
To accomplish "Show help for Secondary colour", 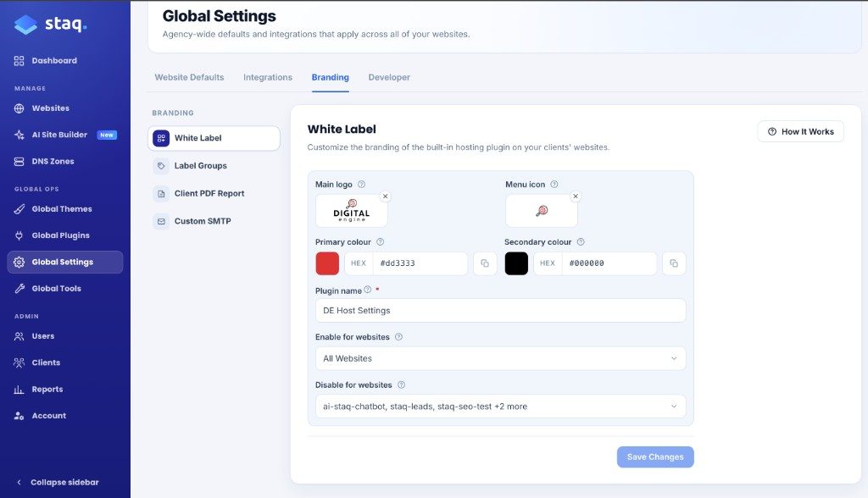I will [x=581, y=242].
